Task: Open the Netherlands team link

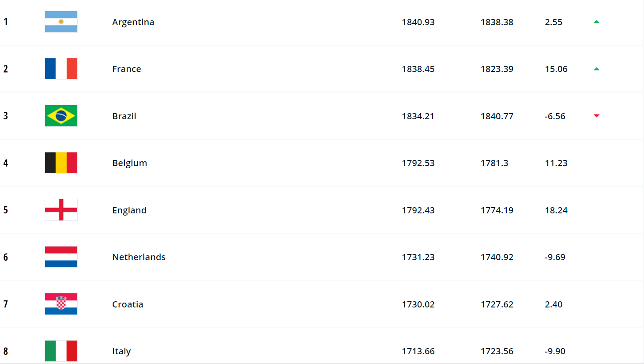Action: [139, 257]
